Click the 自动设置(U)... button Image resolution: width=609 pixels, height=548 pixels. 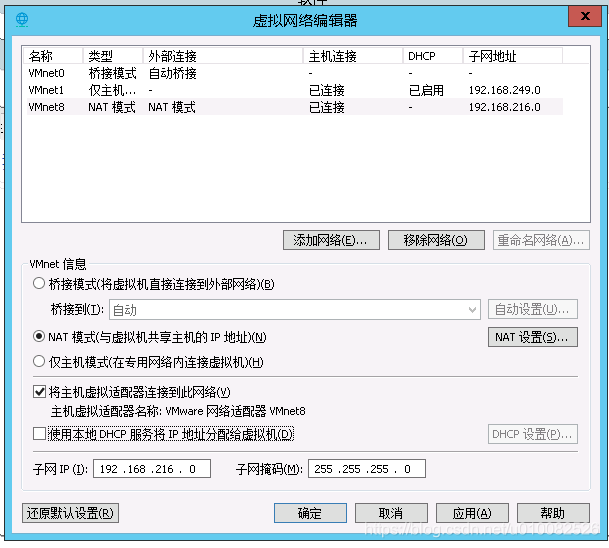(x=532, y=309)
